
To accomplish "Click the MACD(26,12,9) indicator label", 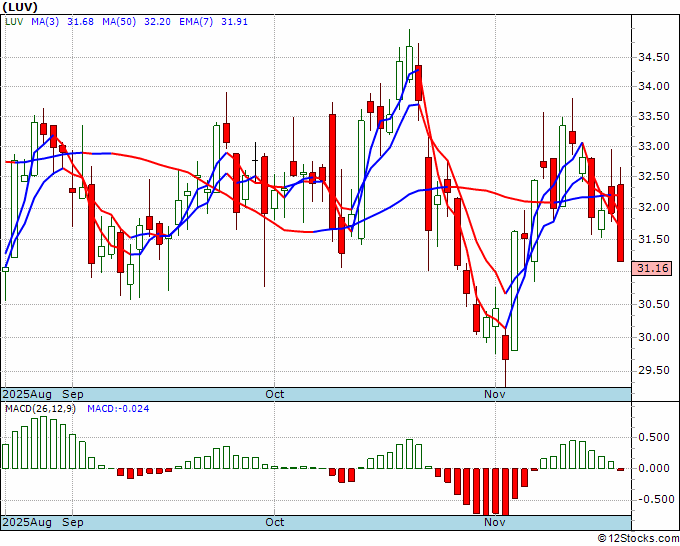I will 40,409.
